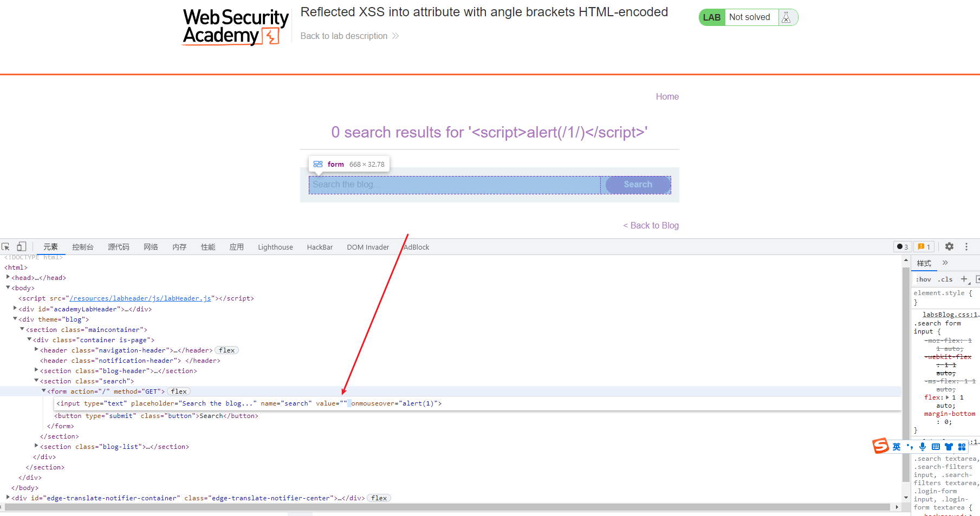Screen dimensions: 980x516
Task: Follow the Home link
Action: pos(667,96)
